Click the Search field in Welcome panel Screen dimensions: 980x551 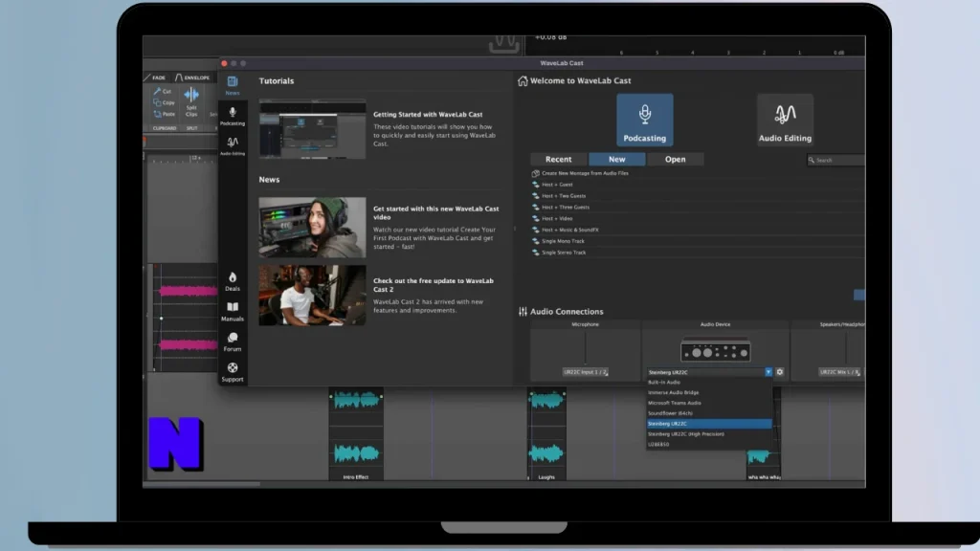pos(835,160)
